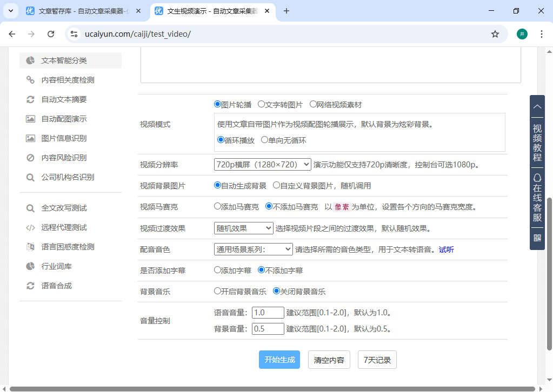The image size is (553, 392).
Task: Enable 添加字幕 subtitles
Action: point(218,271)
